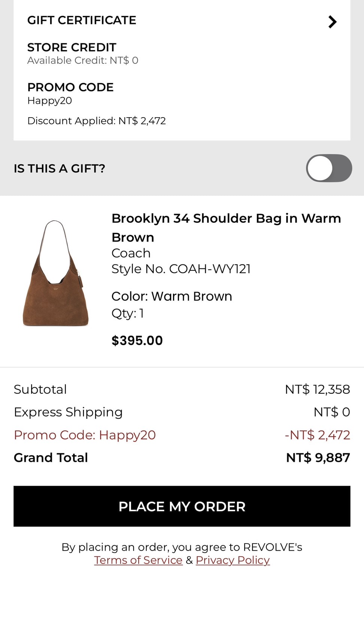This screenshot has width=364, height=630.
Task: Click the Coach brand name
Action: [x=131, y=253]
